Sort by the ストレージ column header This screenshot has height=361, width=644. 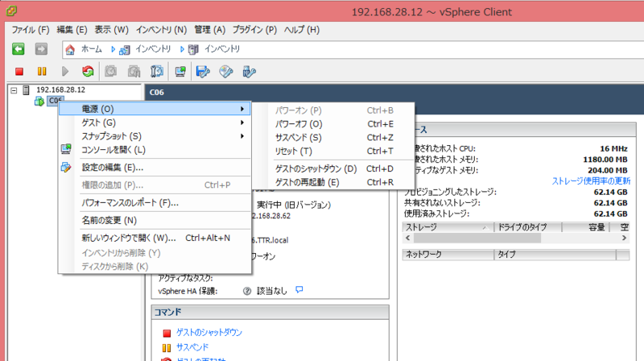pos(448,227)
